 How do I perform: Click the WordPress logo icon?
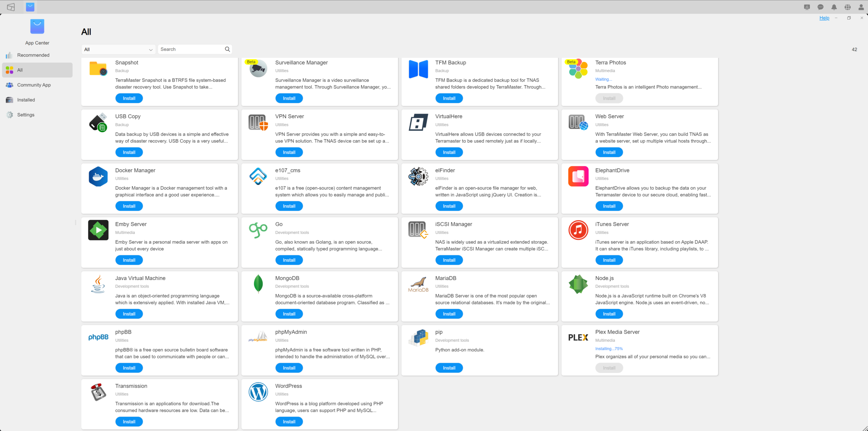258,392
